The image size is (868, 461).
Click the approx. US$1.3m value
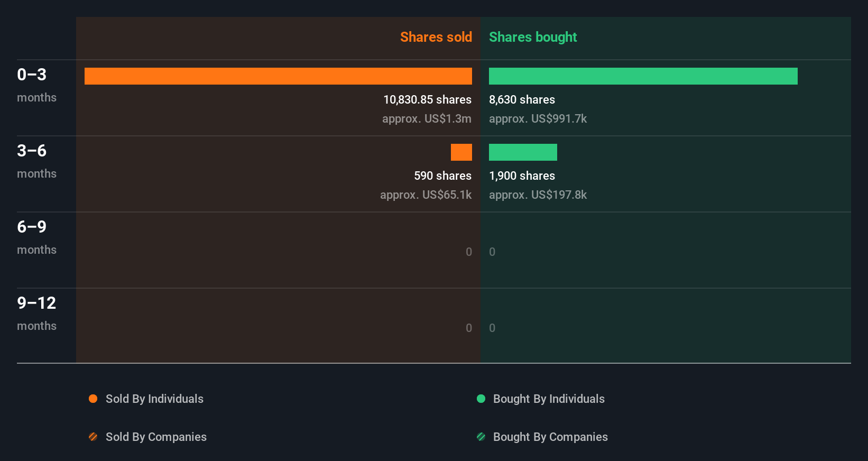click(x=427, y=119)
